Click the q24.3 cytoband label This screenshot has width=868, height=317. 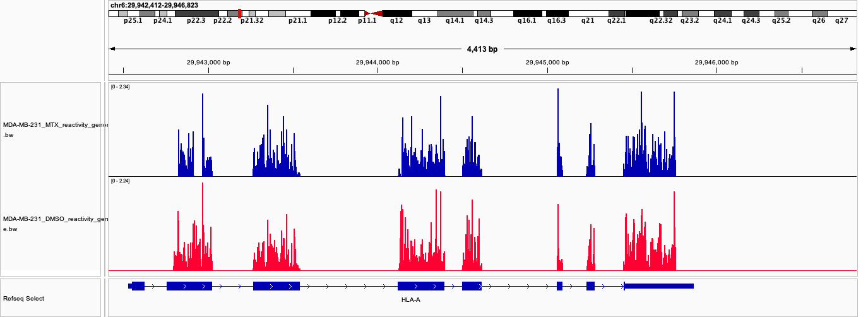click(x=751, y=21)
